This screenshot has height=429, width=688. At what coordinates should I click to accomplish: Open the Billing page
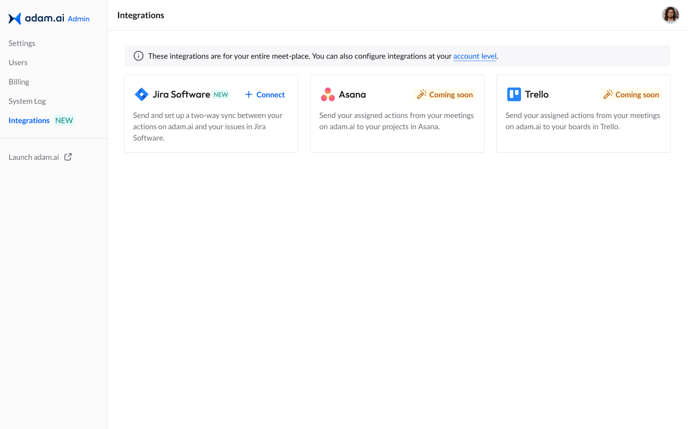click(x=19, y=82)
